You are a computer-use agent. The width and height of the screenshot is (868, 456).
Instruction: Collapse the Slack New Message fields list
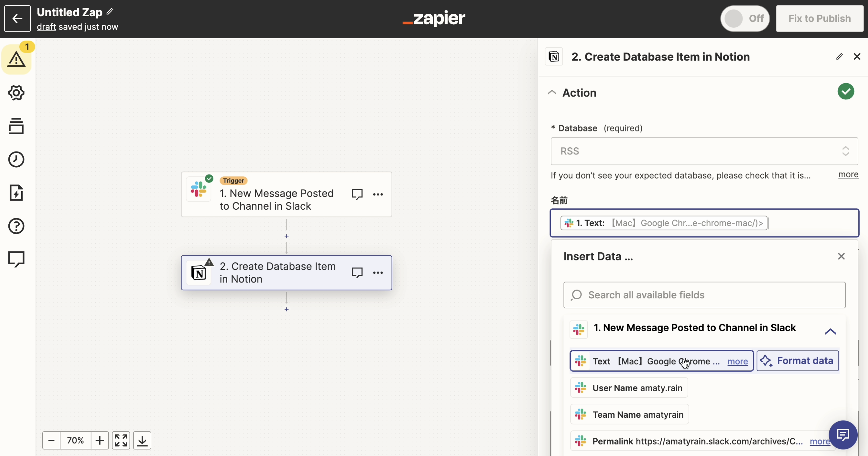click(x=830, y=331)
